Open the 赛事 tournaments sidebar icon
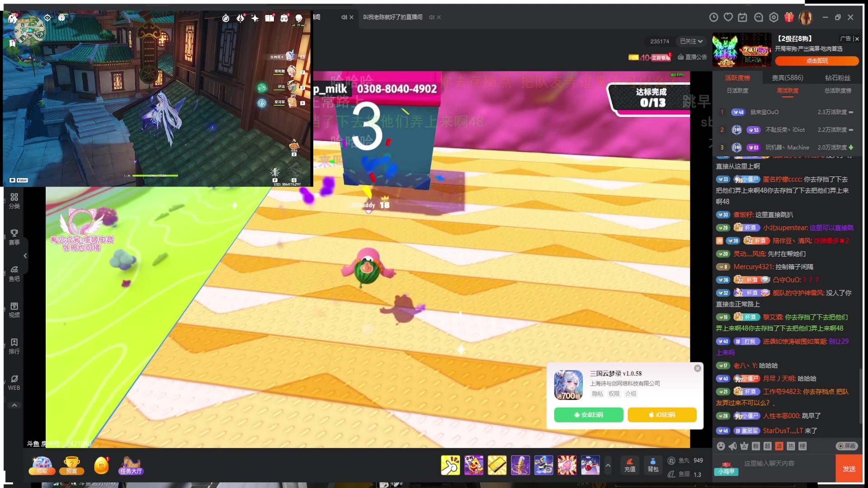Image resolution: width=868 pixels, height=488 pixels. [14, 237]
